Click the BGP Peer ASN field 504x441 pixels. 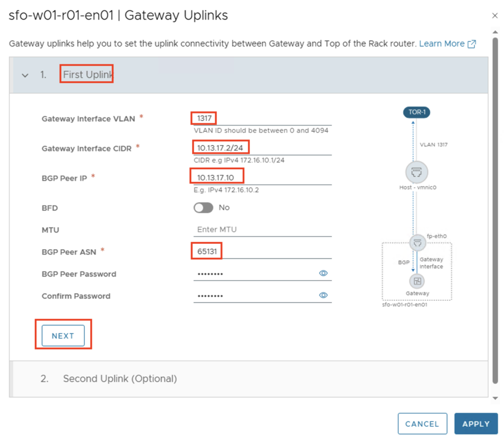coord(262,251)
